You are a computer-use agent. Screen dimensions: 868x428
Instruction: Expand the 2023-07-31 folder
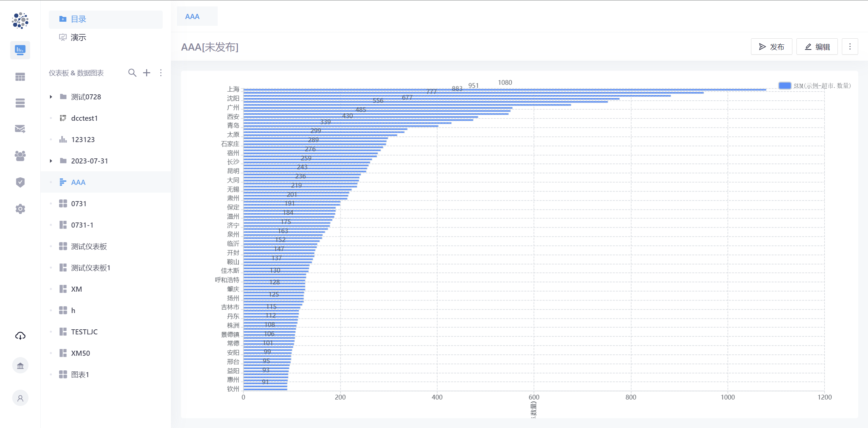51,161
